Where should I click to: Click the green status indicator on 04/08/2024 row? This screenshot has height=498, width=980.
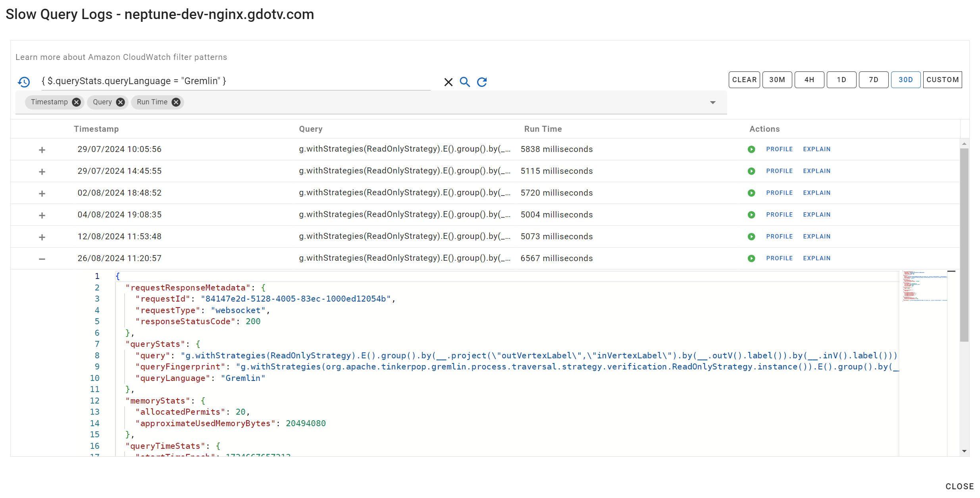pos(751,215)
